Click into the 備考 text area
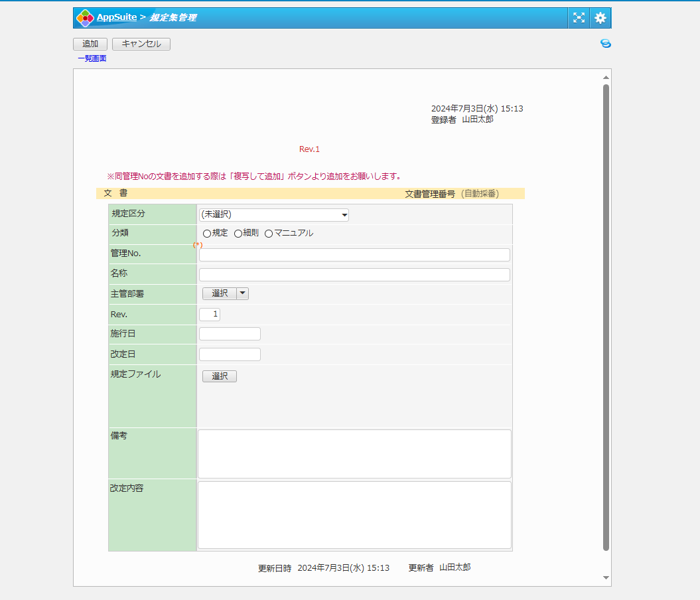This screenshot has width=700, height=600. tap(354, 453)
